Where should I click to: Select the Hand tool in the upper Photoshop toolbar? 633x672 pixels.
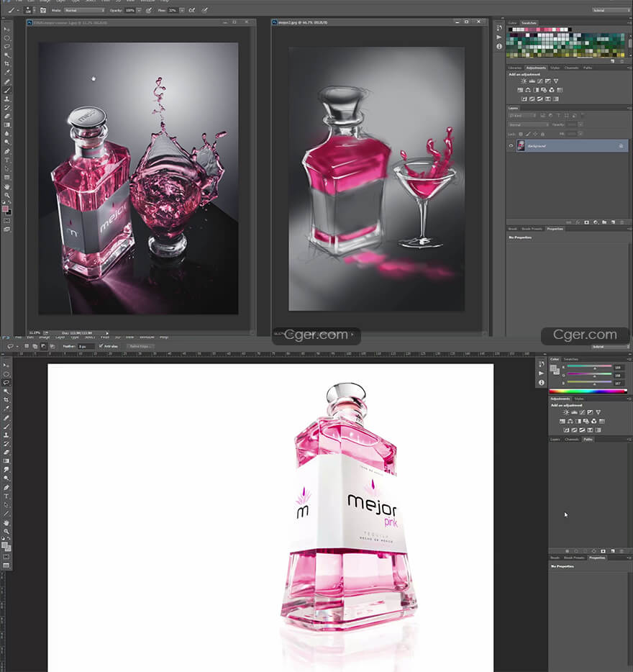[7, 187]
